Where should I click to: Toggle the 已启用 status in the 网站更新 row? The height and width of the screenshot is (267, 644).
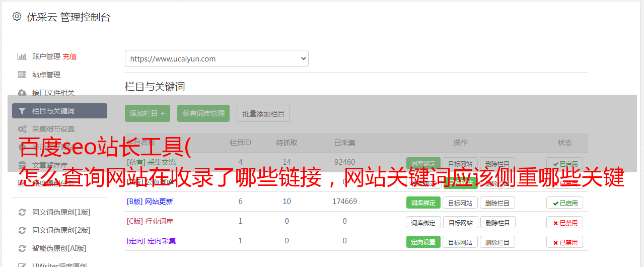[x=565, y=203]
